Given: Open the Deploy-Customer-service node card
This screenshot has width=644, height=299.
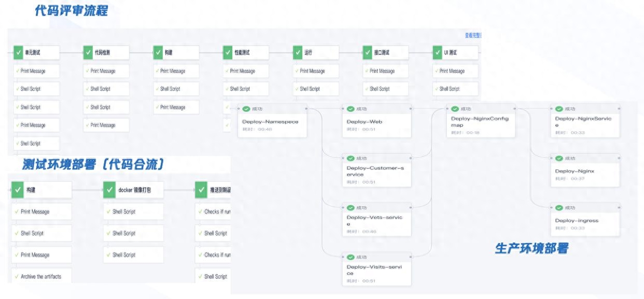Looking at the screenshot, I should pyautogui.click(x=377, y=170).
